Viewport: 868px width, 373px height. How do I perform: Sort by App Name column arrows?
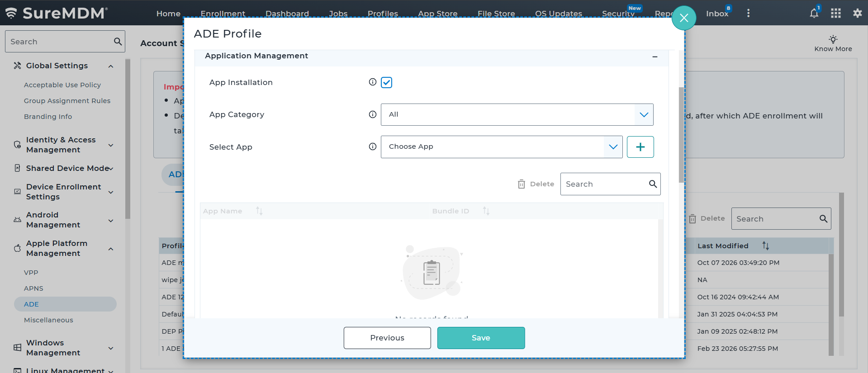259,211
